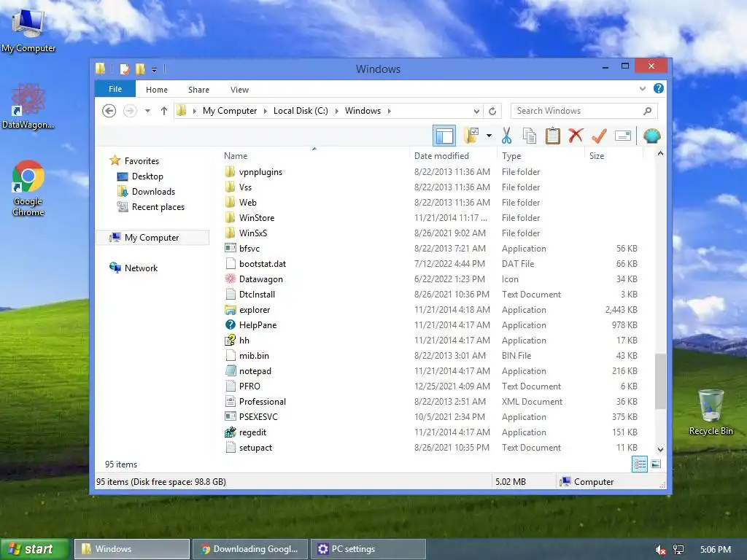Open the Start button on taskbar
This screenshot has width=747, height=560.
(x=34, y=549)
